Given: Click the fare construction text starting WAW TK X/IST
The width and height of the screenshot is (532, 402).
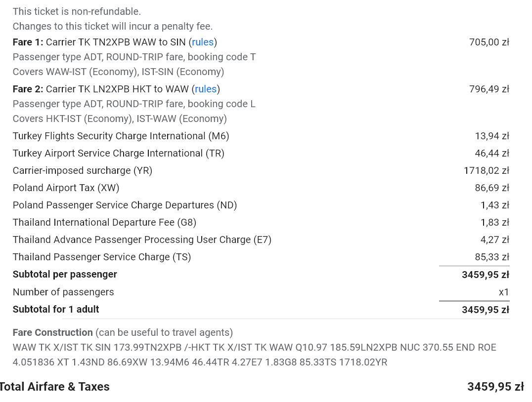Looking at the screenshot, I should click(255, 355).
